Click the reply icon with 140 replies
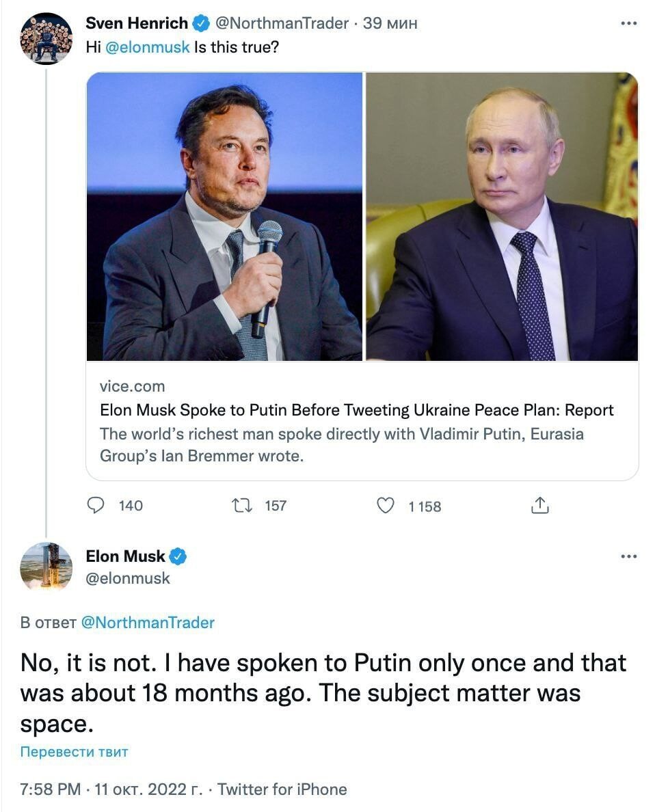This screenshot has width=655, height=812. 97,506
